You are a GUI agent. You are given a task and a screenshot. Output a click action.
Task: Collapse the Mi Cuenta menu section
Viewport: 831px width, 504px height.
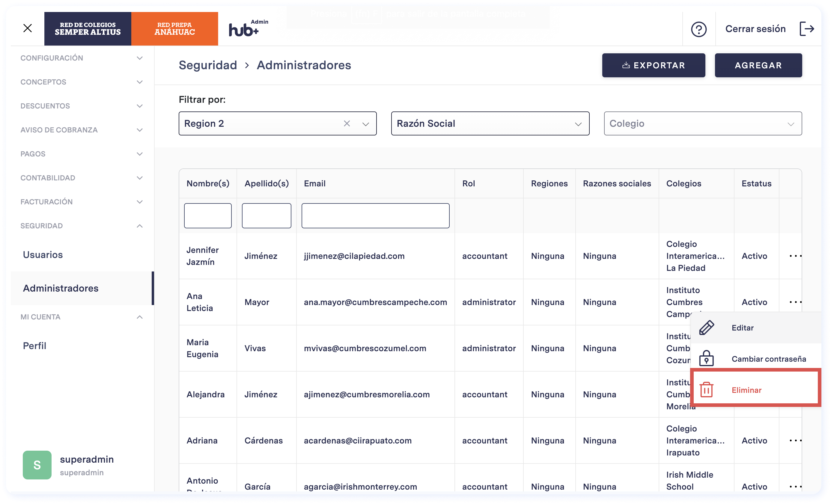(x=82, y=317)
